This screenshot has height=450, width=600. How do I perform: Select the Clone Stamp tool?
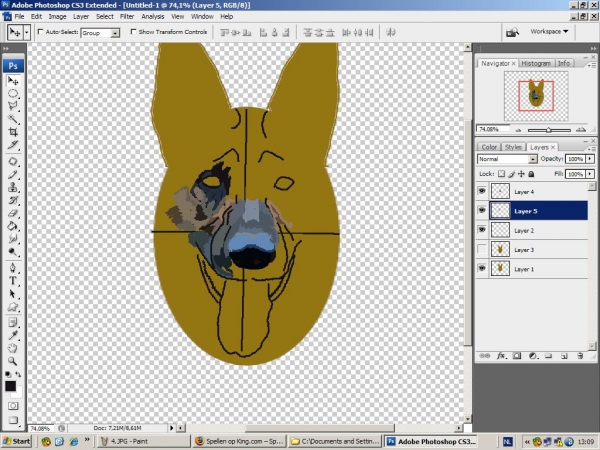pyautogui.click(x=13, y=188)
